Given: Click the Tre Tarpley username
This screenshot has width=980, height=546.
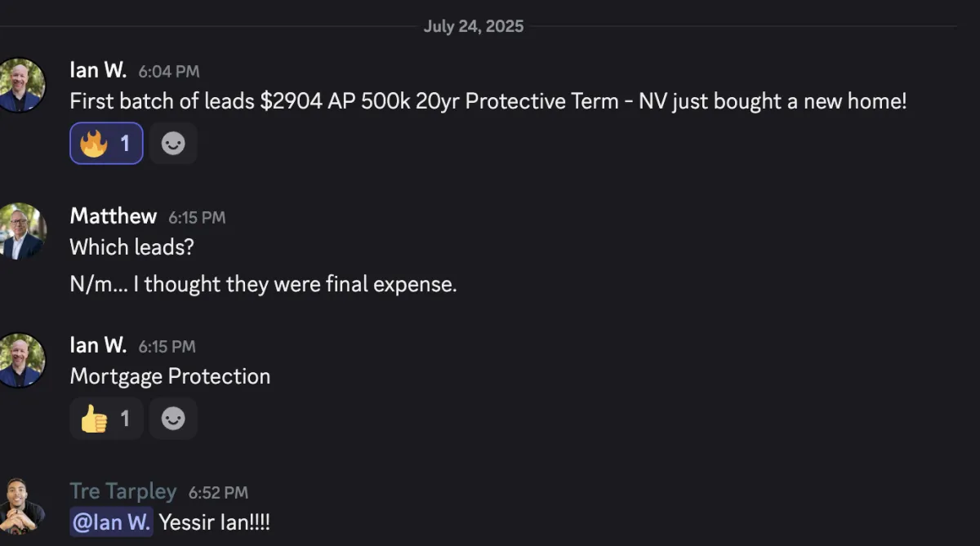Looking at the screenshot, I should (122, 491).
